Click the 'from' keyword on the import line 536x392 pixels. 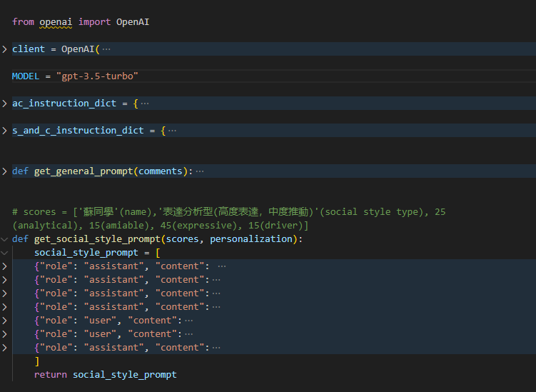tap(24, 22)
